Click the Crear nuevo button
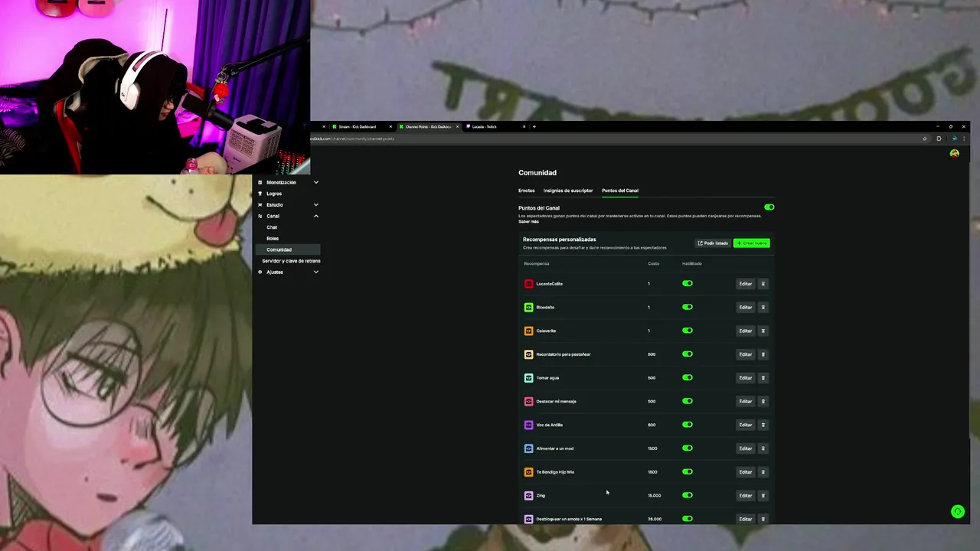Viewport: 980px width, 551px height. (751, 243)
